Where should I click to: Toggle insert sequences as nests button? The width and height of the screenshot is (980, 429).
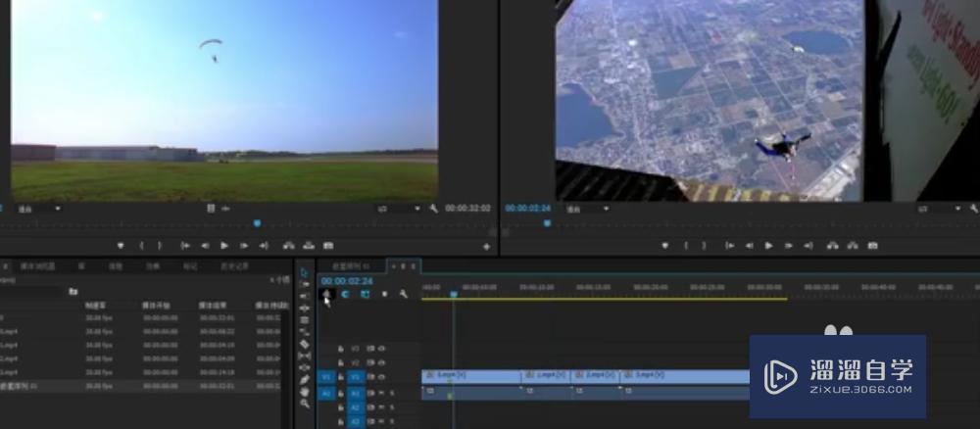326,294
